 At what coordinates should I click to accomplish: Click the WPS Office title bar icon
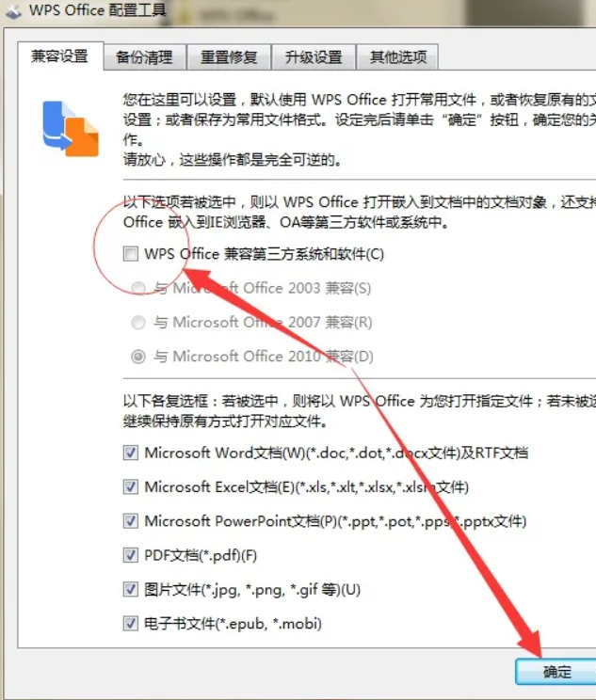(13, 11)
